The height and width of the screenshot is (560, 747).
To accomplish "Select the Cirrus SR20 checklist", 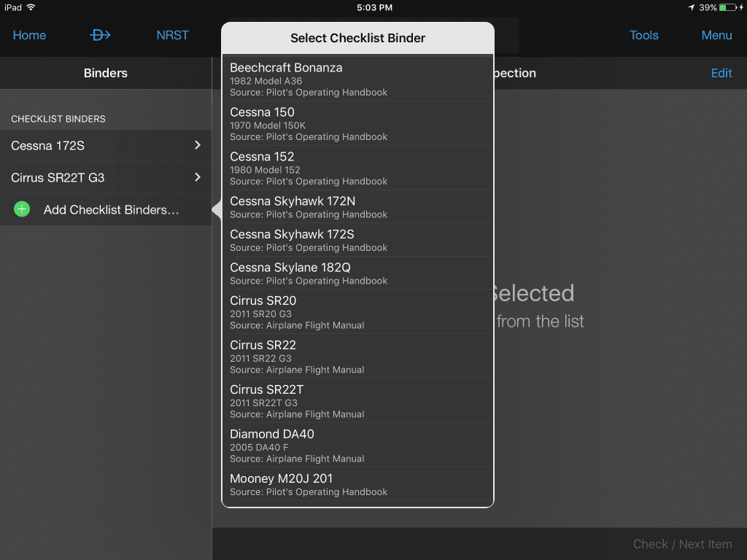I will pyautogui.click(x=357, y=311).
